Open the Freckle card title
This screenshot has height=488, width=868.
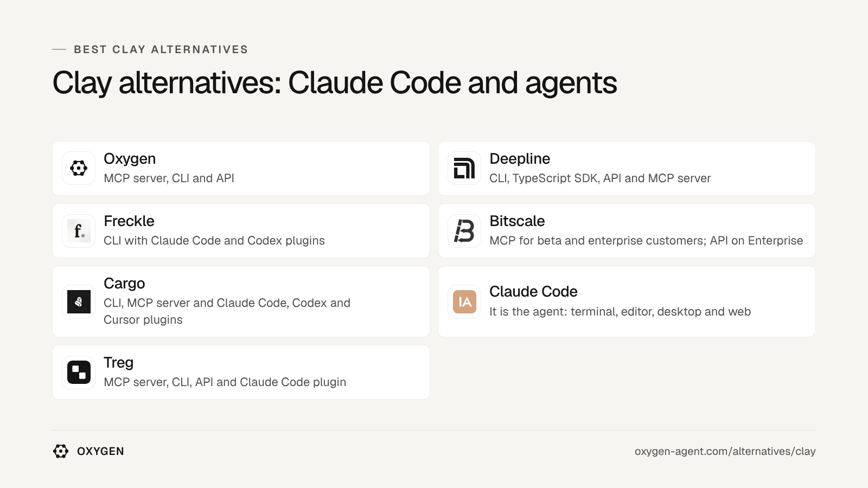[x=129, y=221]
